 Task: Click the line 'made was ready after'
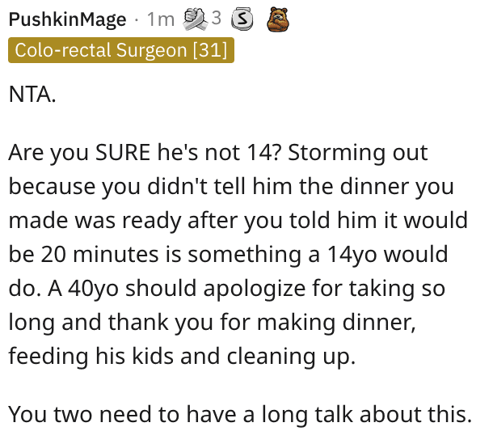[x=238, y=220]
